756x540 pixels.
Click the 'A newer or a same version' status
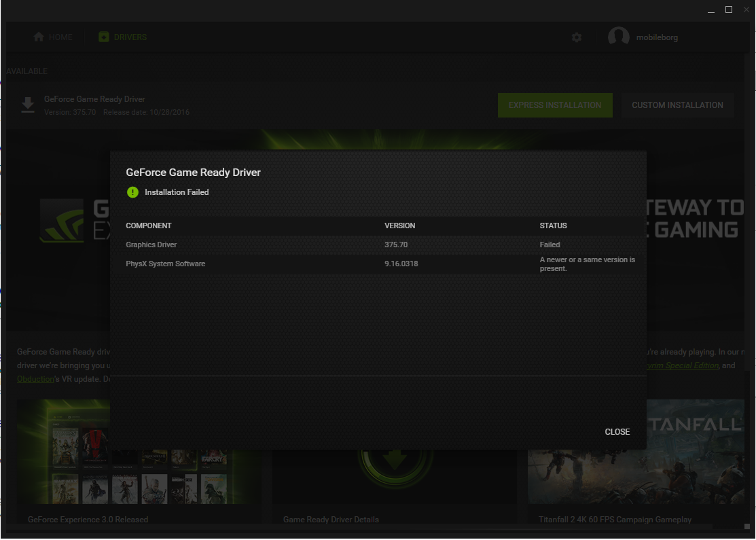pos(588,264)
